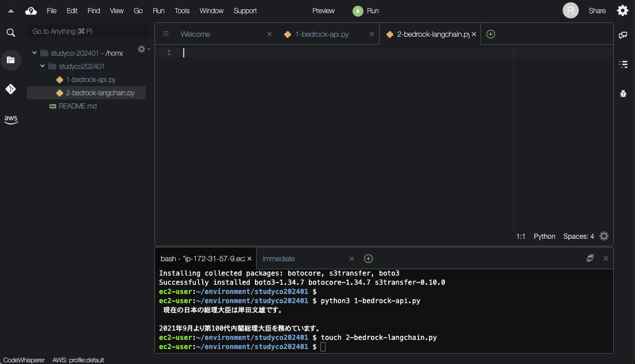The image size is (635, 364).
Task: Click the Share button
Action: coord(597,10)
